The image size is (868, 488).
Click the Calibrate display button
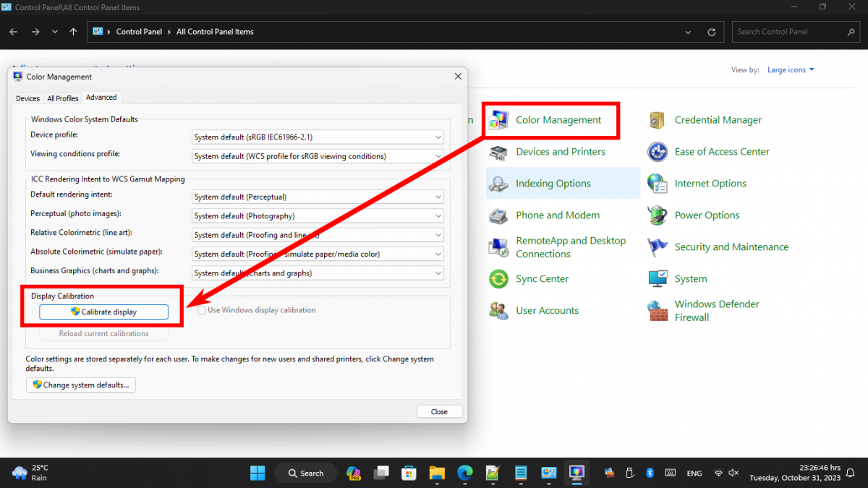point(104,312)
